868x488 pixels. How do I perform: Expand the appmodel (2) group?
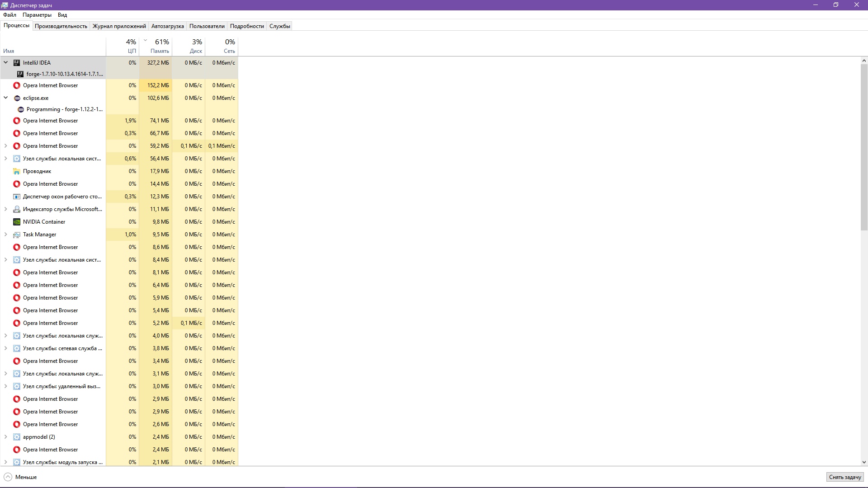tap(6, 437)
